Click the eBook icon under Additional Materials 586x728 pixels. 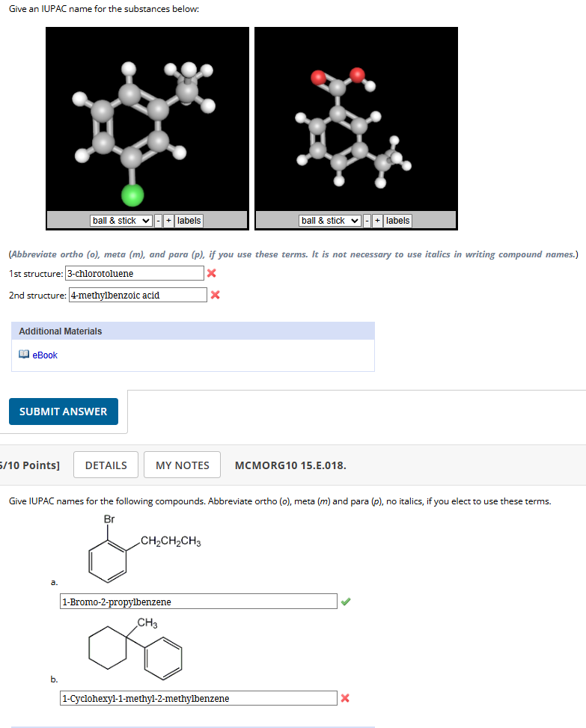[23, 353]
